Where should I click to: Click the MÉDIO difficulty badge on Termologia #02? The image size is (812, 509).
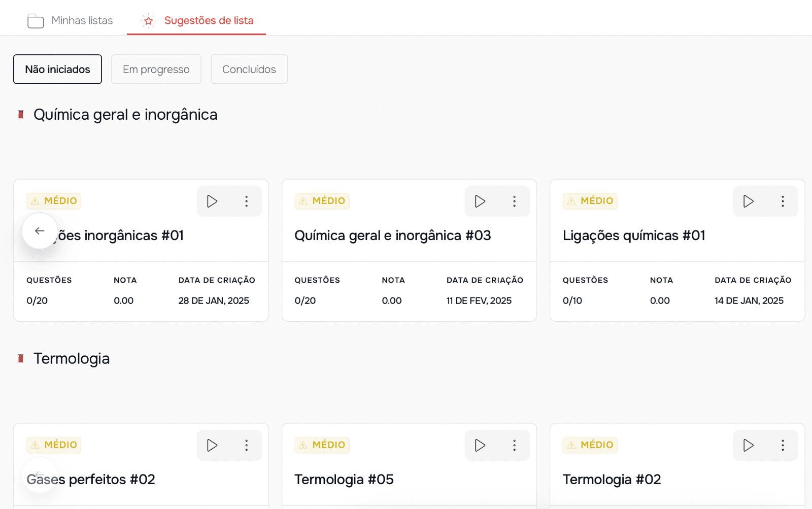(590, 445)
